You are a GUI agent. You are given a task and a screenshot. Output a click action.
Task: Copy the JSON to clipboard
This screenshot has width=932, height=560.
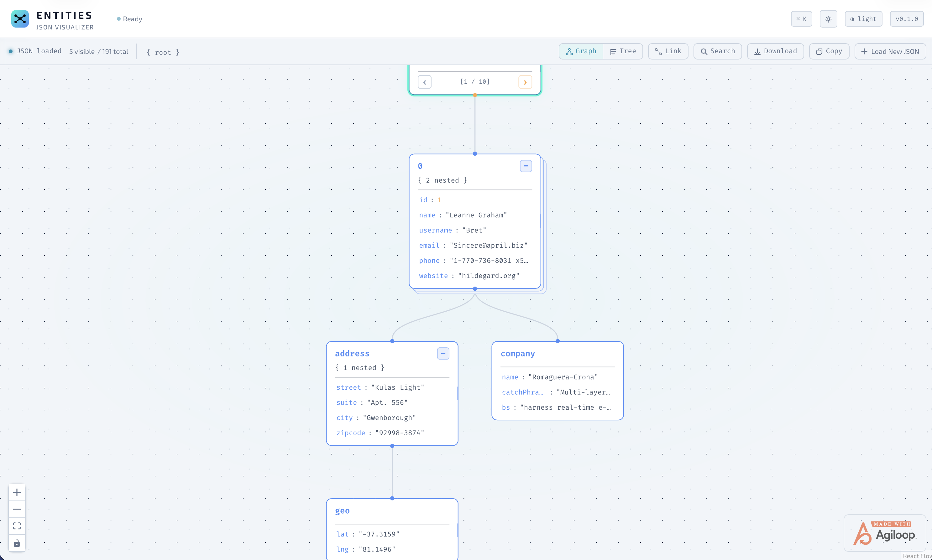[829, 51]
